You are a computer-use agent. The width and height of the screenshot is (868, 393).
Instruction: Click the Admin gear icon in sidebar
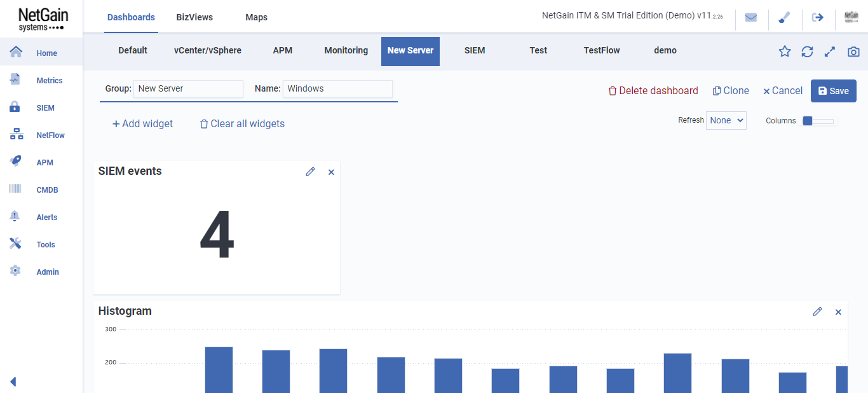tap(15, 271)
